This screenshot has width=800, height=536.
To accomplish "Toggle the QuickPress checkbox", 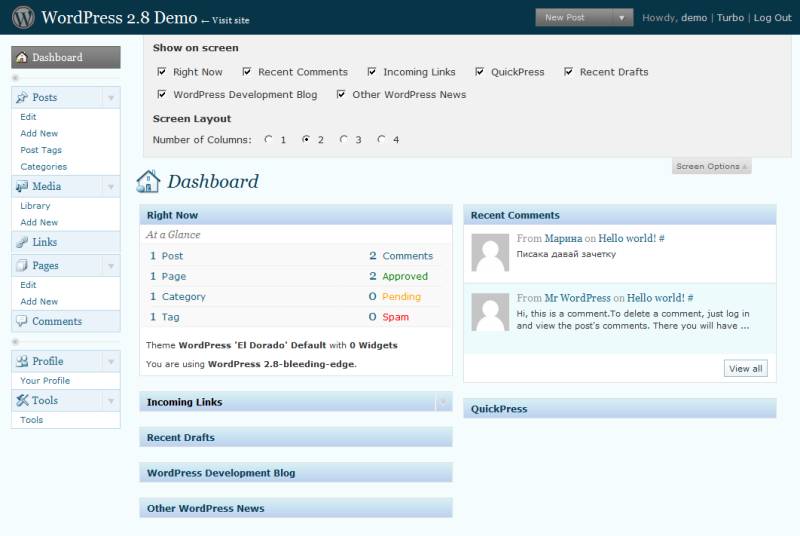I will coord(480,72).
